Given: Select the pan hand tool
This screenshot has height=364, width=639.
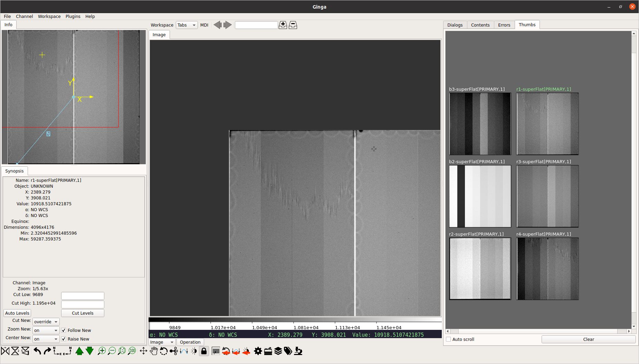Looking at the screenshot, I should (x=154, y=351).
